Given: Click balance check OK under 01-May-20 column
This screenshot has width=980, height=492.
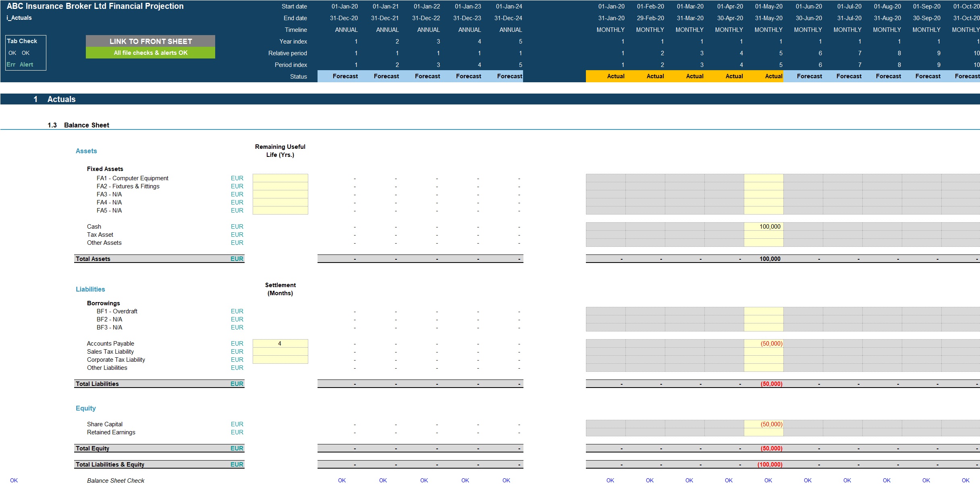Looking at the screenshot, I should [x=768, y=480].
